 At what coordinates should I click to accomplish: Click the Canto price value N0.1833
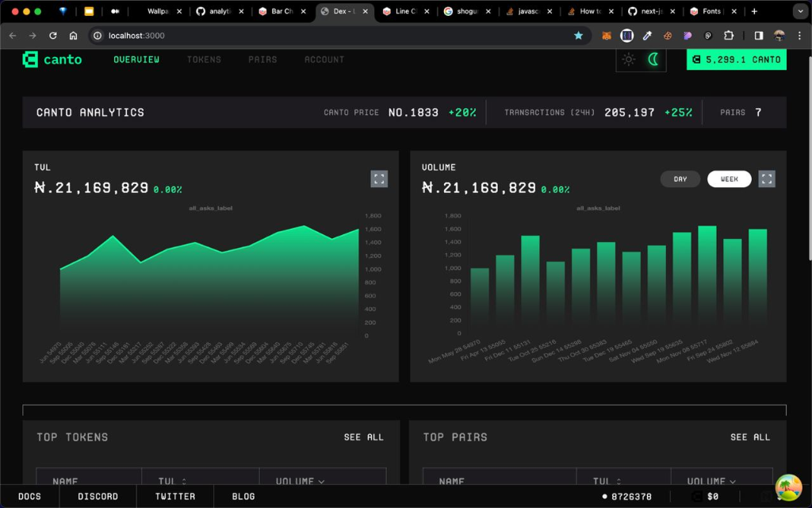tap(413, 113)
